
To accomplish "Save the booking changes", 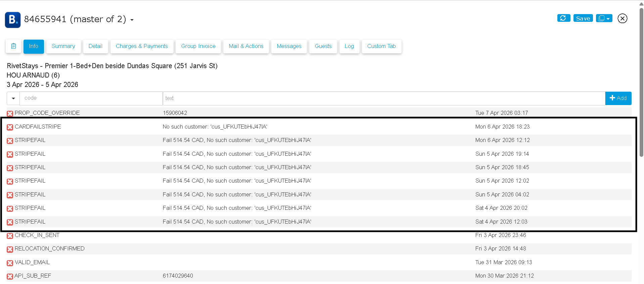I will coord(583,18).
